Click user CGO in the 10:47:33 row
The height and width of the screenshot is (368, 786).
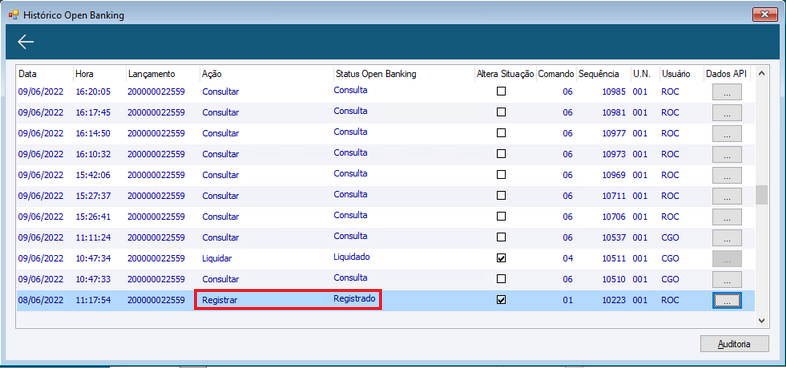click(670, 279)
